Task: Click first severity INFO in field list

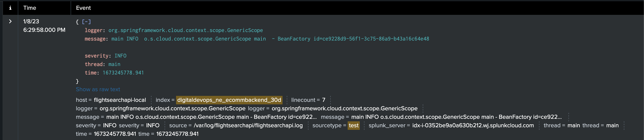Action: [x=109, y=126]
